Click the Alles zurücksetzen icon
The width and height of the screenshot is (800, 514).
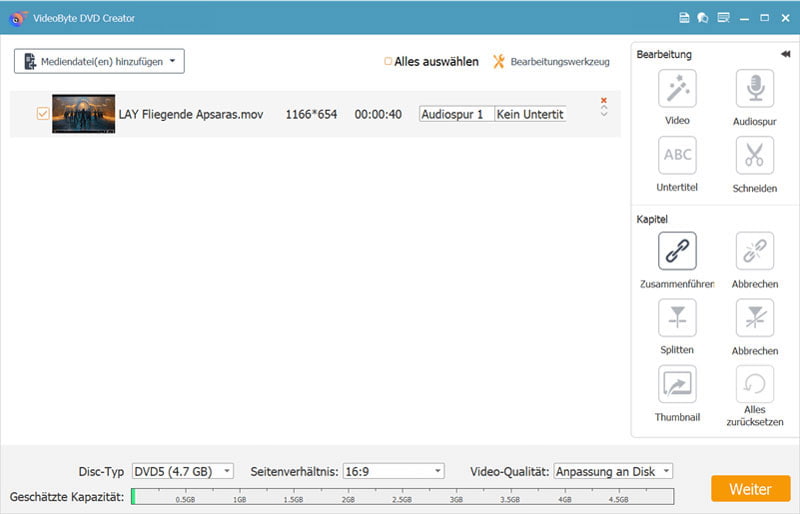pos(754,384)
